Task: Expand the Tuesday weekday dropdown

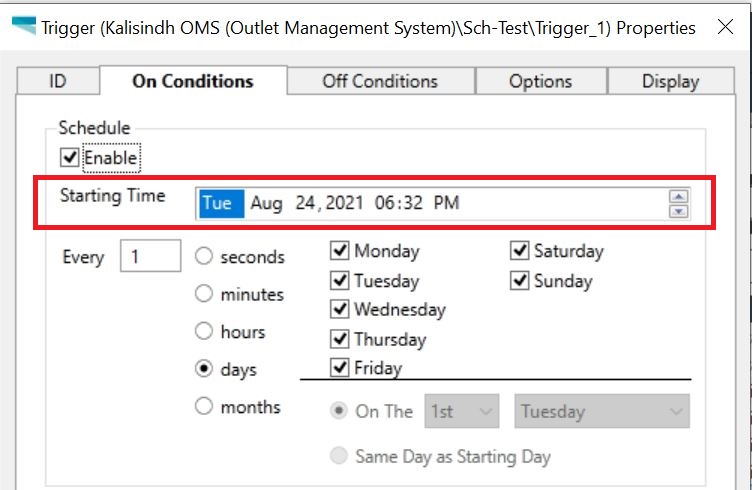Action: (x=602, y=411)
